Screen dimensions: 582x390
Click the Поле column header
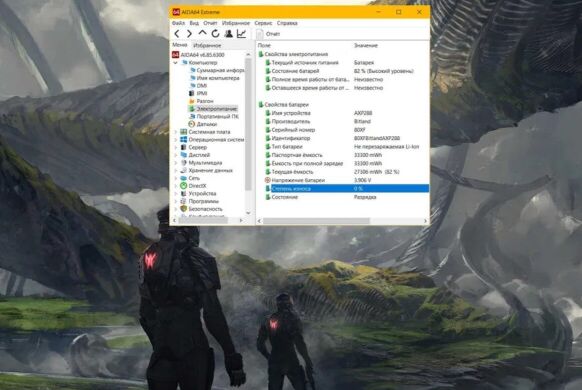[264, 45]
